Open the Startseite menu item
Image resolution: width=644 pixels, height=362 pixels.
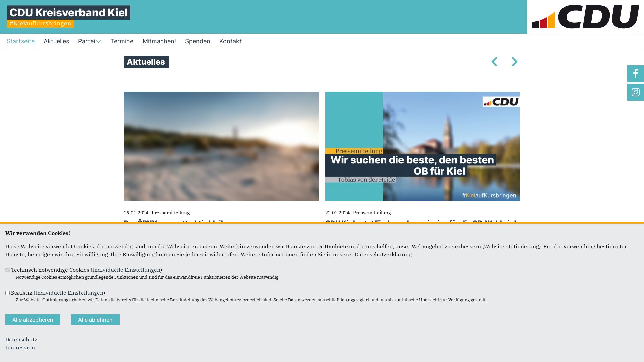(20, 41)
